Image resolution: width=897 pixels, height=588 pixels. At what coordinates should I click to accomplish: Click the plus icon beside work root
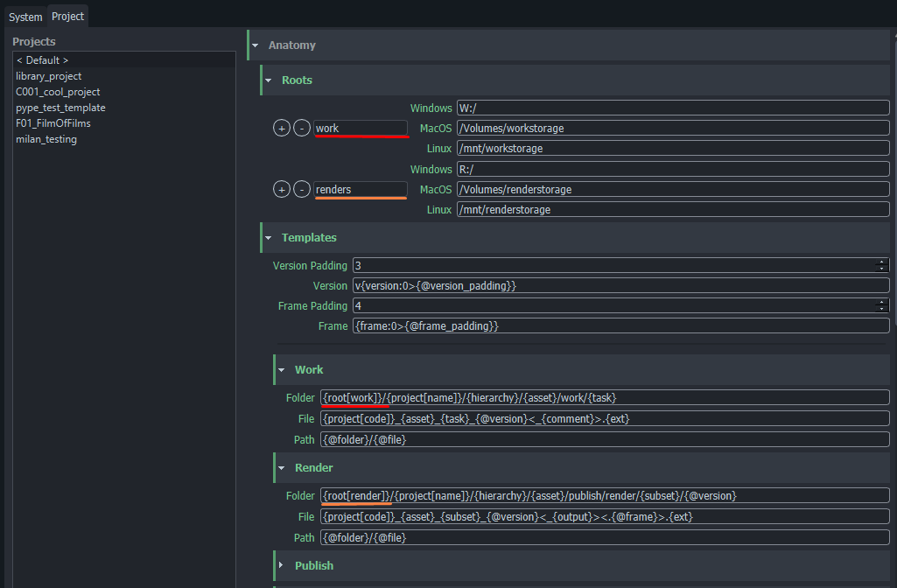coord(282,129)
